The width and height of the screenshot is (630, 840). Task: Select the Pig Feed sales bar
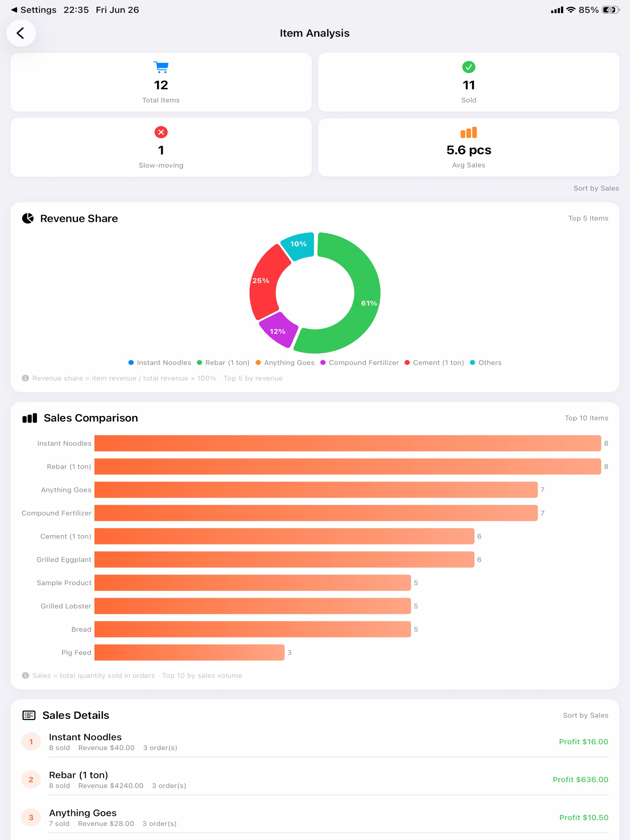(x=190, y=652)
